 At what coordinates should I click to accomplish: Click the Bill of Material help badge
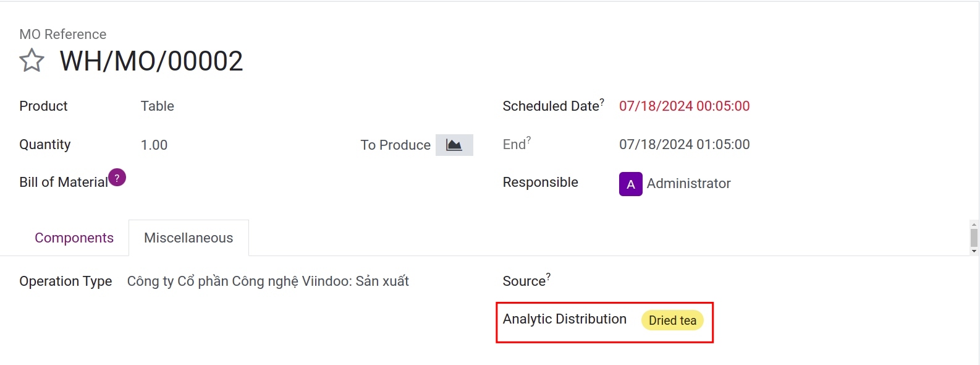tap(117, 177)
